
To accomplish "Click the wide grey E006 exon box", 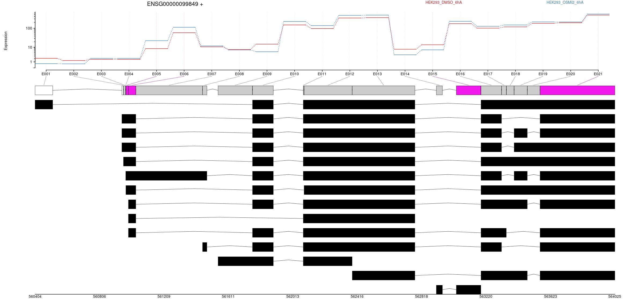I will coord(169,90).
